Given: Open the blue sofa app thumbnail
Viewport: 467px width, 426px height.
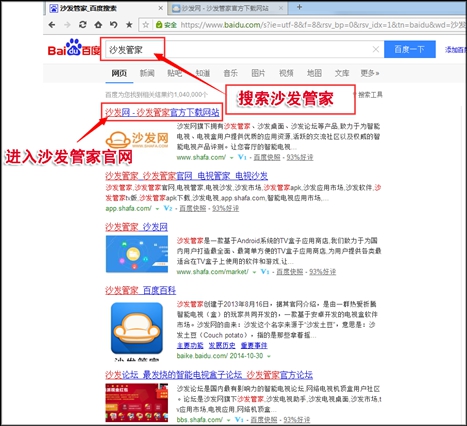Looking at the screenshot, I should click(137, 328).
